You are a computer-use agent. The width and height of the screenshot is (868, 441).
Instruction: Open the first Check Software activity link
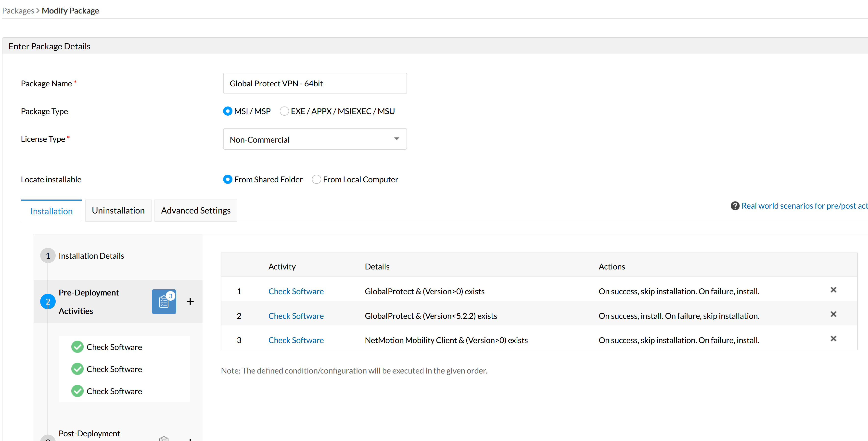pyautogui.click(x=296, y=291)
